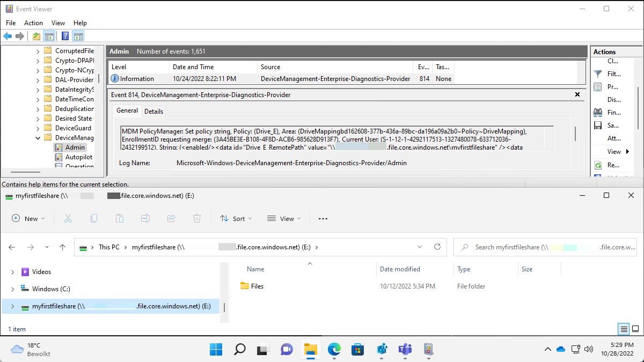644x362 pixels.
Task: Show hidden tray icons chevron
Action: [x=547, y=349]
